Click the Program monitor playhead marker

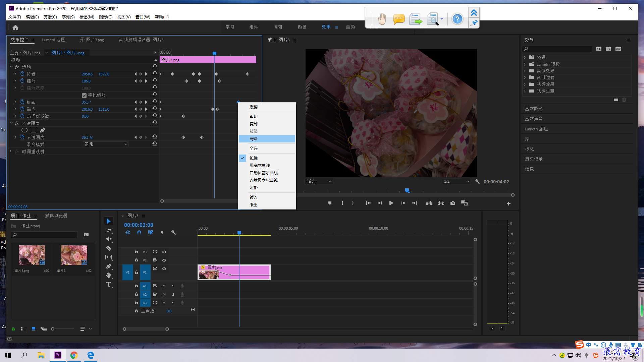coord(407,190)
